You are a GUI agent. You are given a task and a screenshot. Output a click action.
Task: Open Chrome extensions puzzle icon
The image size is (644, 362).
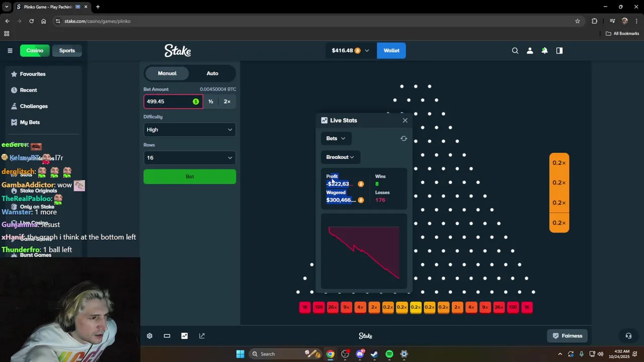[x=595, y=21]
